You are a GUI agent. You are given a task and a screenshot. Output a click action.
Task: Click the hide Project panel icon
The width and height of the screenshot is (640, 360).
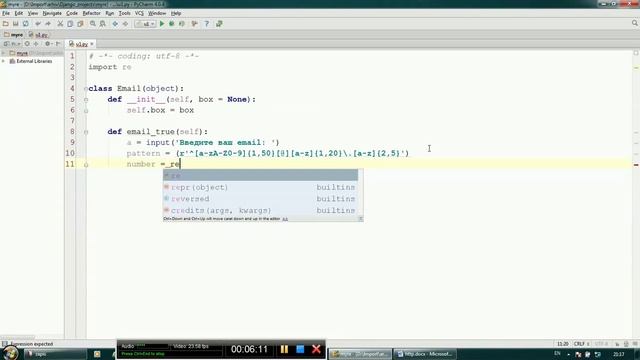point(58,44)
